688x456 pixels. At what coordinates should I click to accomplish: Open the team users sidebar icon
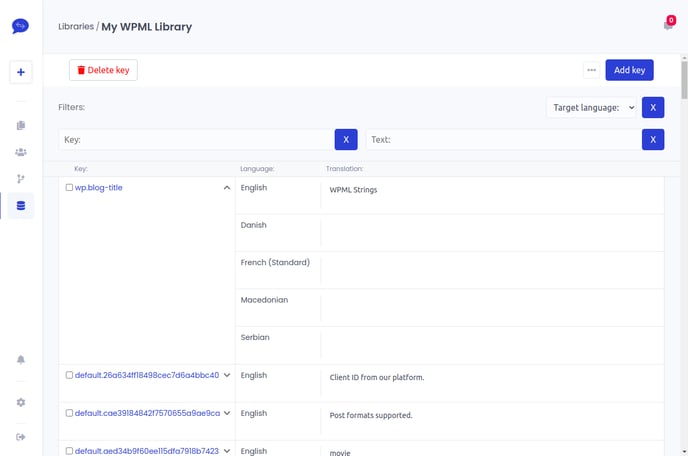click(x=21, y=152)
